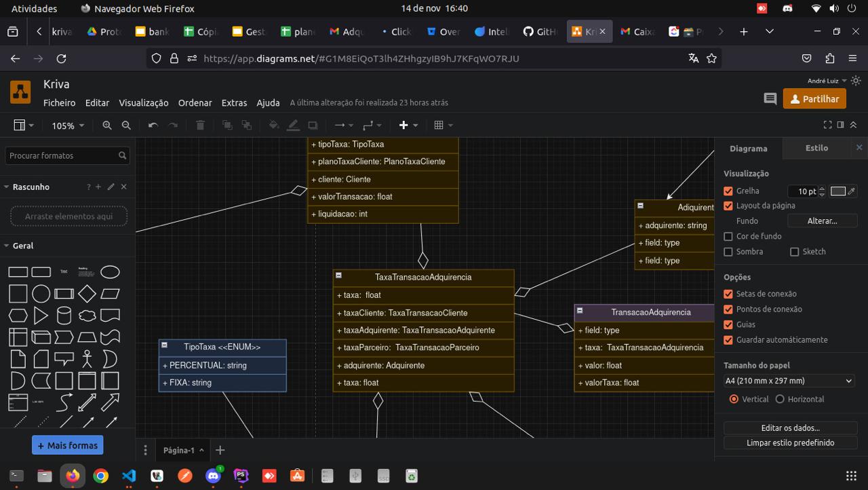The image size is (868, 490).
Task: Delete selection with the trash icon
Action: coord(200,126)
